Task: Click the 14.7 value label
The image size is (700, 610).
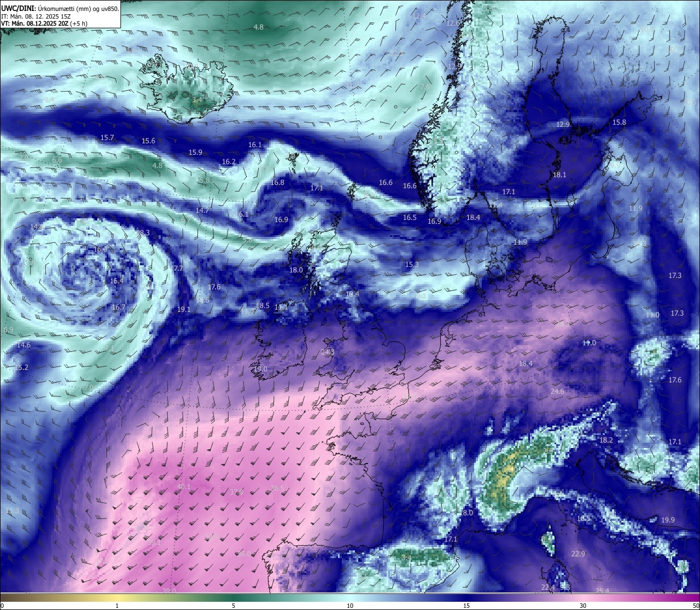Action: (202, 211)
